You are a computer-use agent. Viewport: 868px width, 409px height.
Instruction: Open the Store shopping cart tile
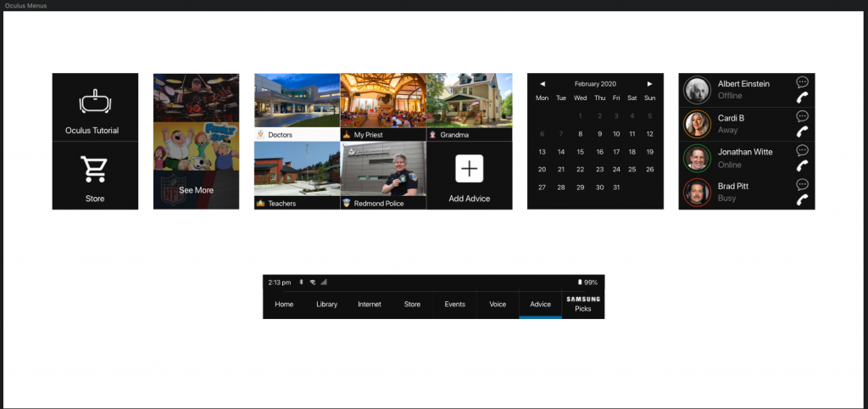click(x=95, y=176)
